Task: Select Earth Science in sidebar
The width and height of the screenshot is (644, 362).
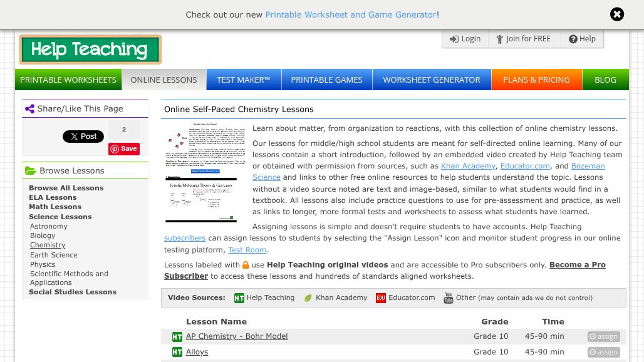Action: (54, 255)
